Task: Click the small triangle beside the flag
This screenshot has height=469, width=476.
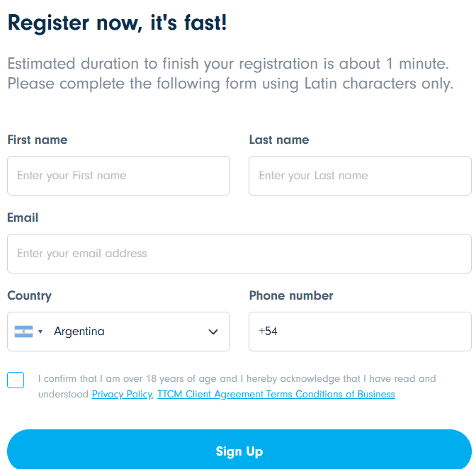Action: click(40, 332)
